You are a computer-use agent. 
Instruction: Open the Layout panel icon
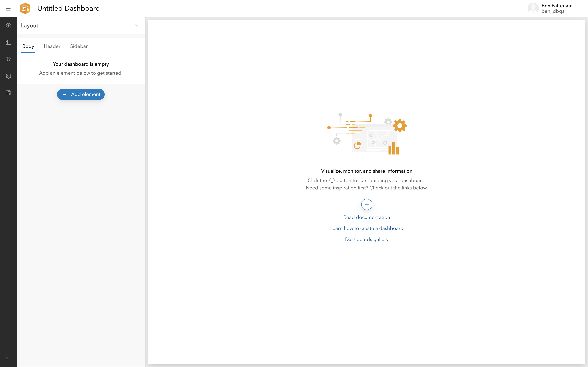[8, 42]
